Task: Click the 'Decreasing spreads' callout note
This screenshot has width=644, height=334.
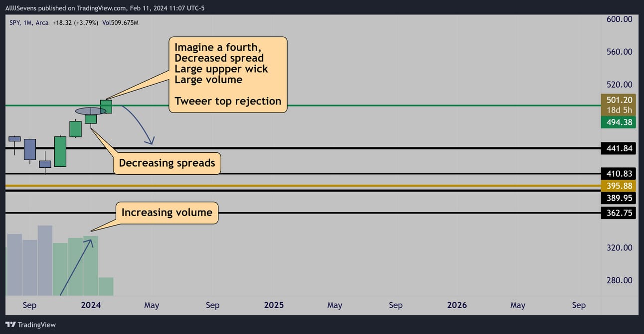Action: pyautogui.click(x=167, y=163)
